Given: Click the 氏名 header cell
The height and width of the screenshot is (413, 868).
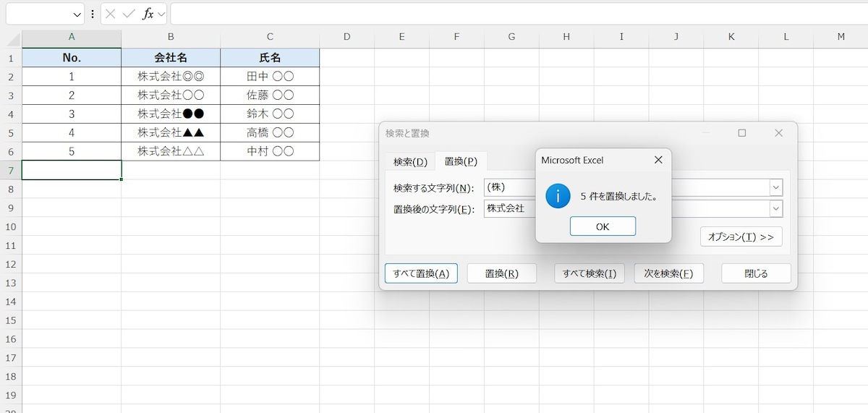Looking at the screenshot, I should coord(270,58).
